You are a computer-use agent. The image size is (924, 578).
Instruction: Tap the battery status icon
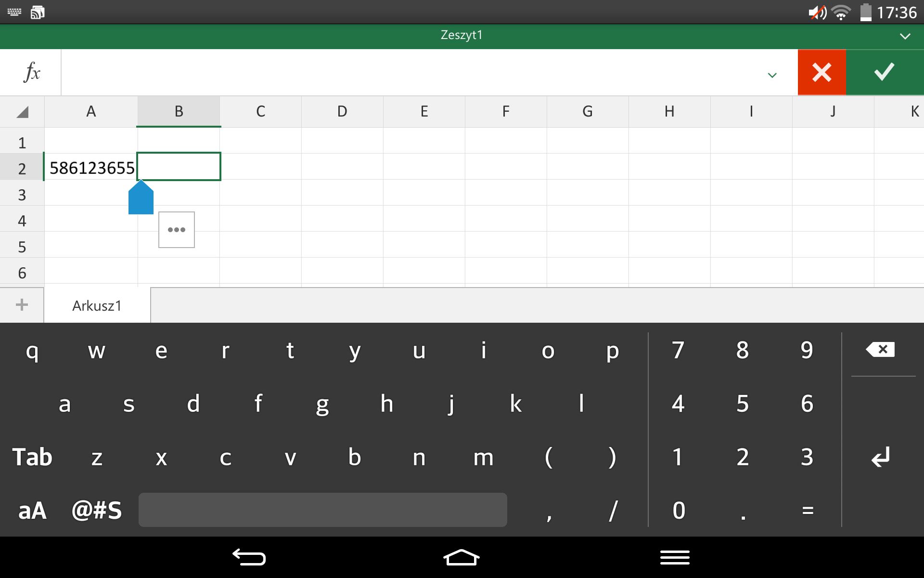866,12
